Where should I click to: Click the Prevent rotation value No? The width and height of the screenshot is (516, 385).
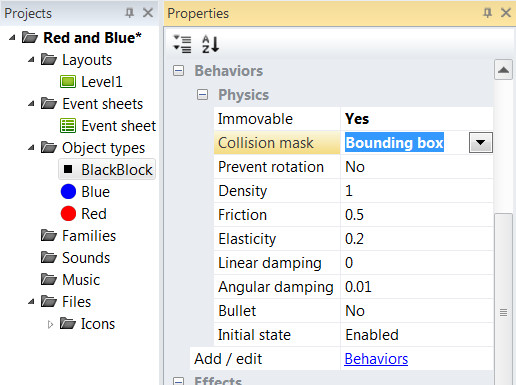(355, 167)
